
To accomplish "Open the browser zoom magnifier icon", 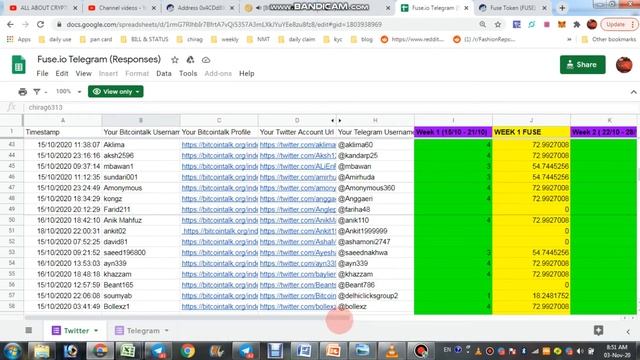I will point(482,24).
